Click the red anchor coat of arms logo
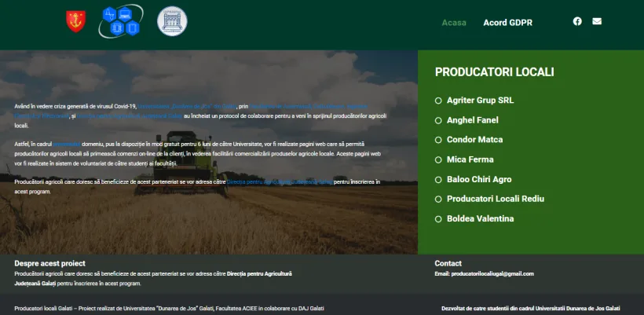 pyautogui.click(x=76, y=21)
